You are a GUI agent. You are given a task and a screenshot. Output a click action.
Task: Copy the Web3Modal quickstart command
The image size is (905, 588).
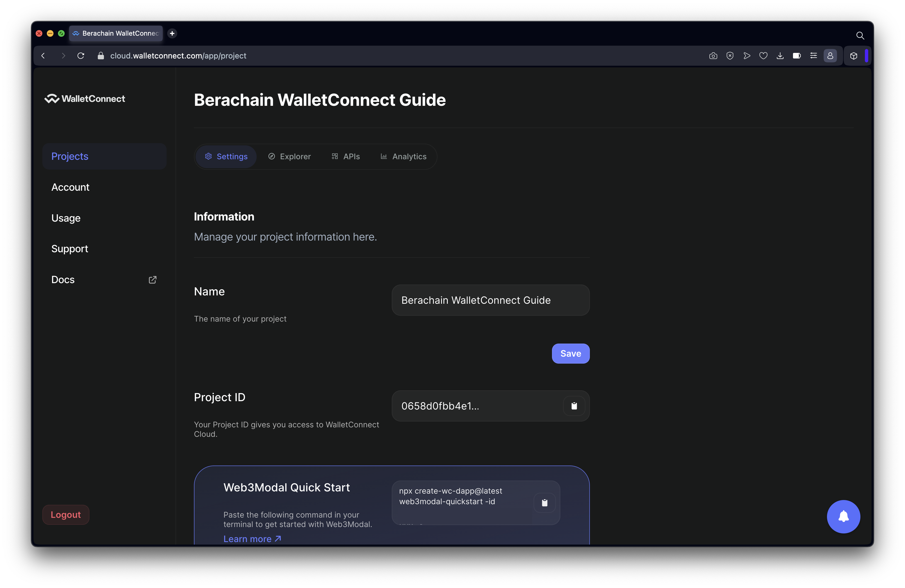pos(544,503)
